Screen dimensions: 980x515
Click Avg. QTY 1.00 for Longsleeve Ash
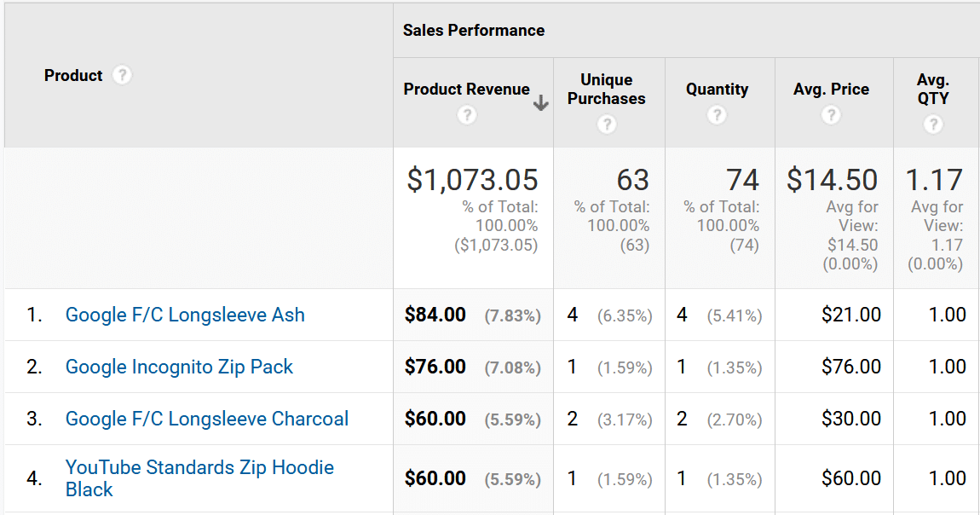point(948,315)
